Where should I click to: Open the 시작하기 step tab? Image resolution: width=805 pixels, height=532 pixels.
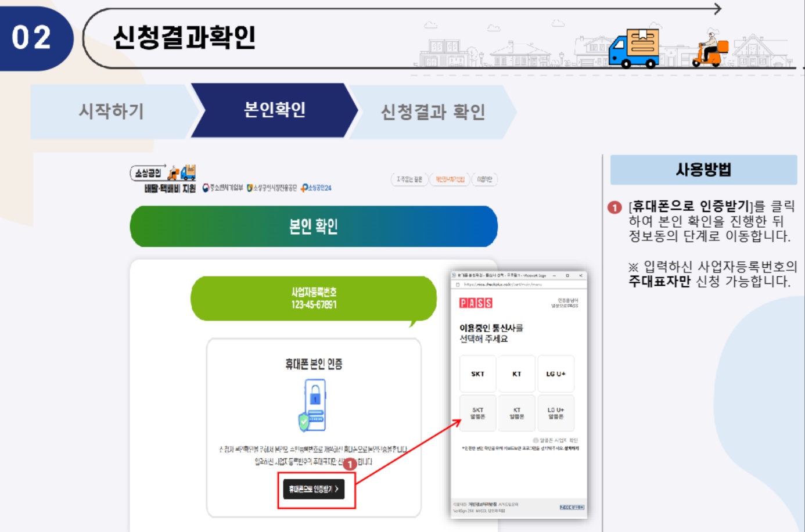112,111
